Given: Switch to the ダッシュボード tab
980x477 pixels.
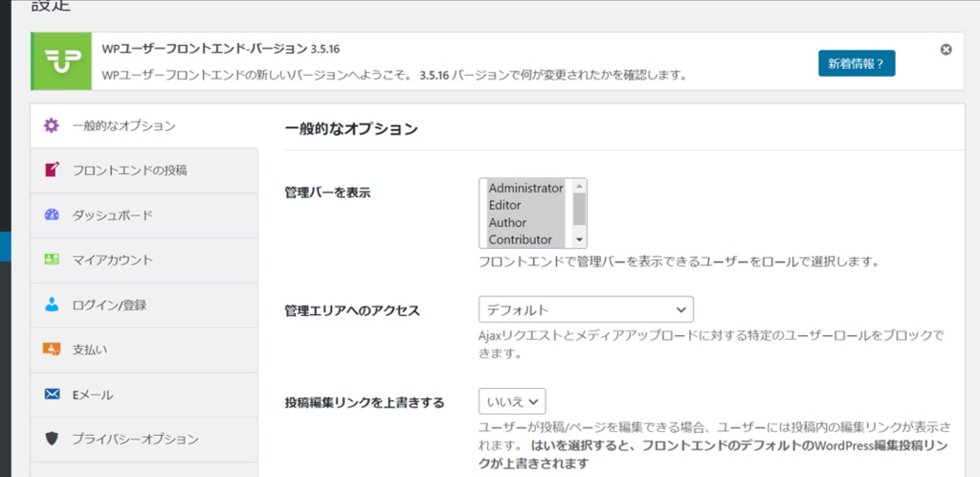Looking at the screenshot, I should tap(145, 216).
